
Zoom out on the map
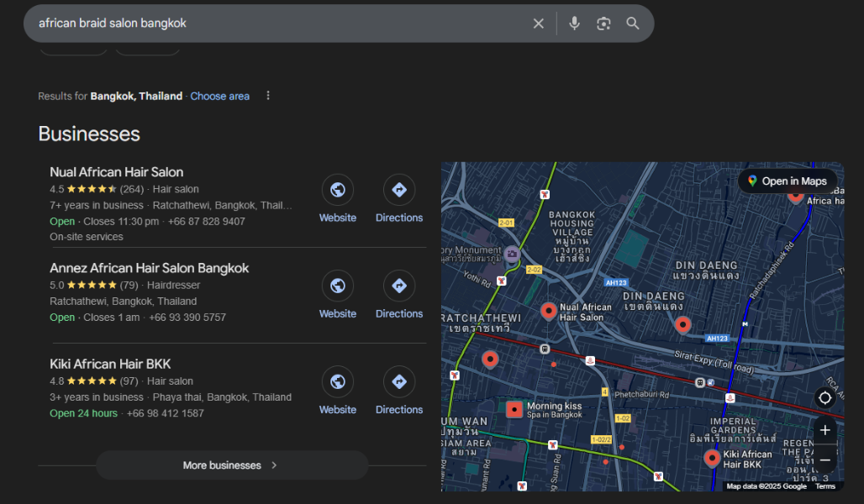click(824, 459)
